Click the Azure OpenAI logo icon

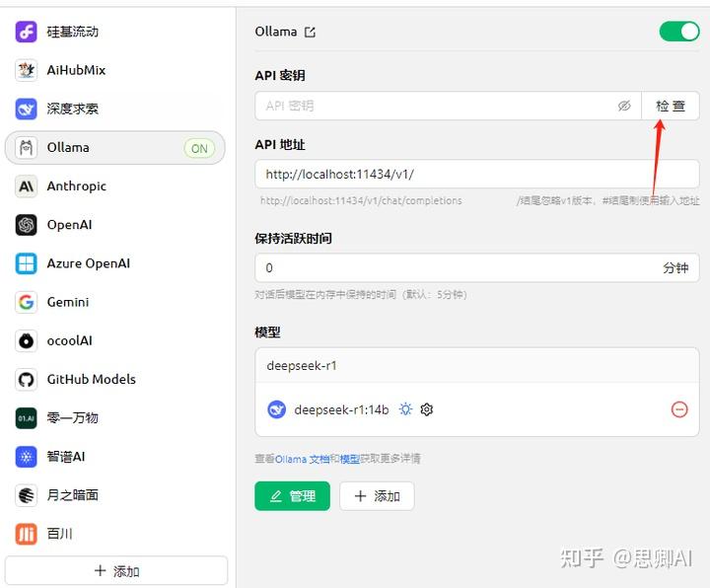tap(26, 263)
